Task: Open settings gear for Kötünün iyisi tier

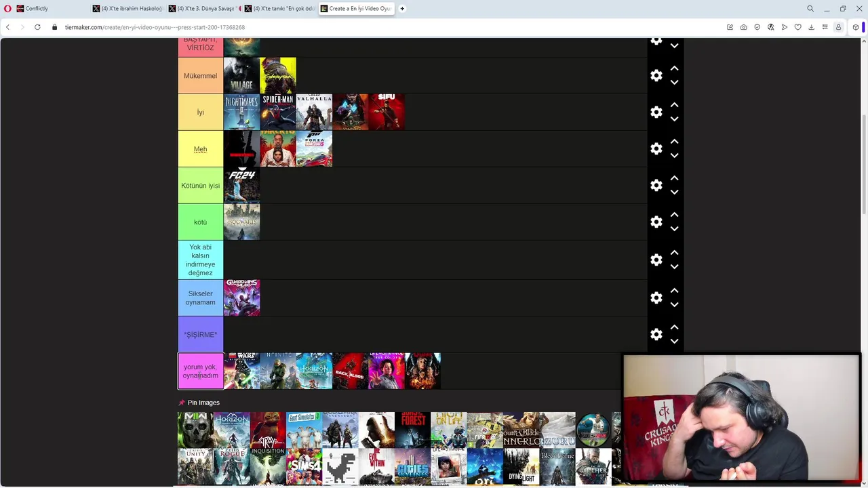Action: (656, 185)
